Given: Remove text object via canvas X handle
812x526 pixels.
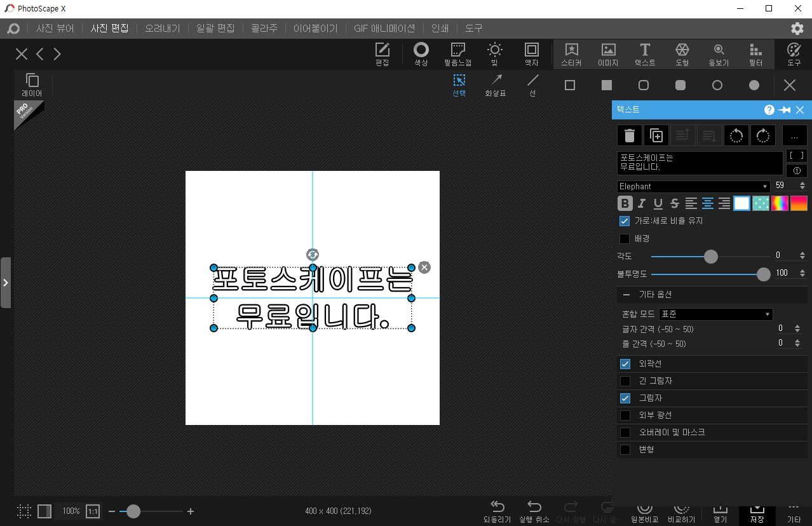Looking at the screenshot, I should (424, 267).
